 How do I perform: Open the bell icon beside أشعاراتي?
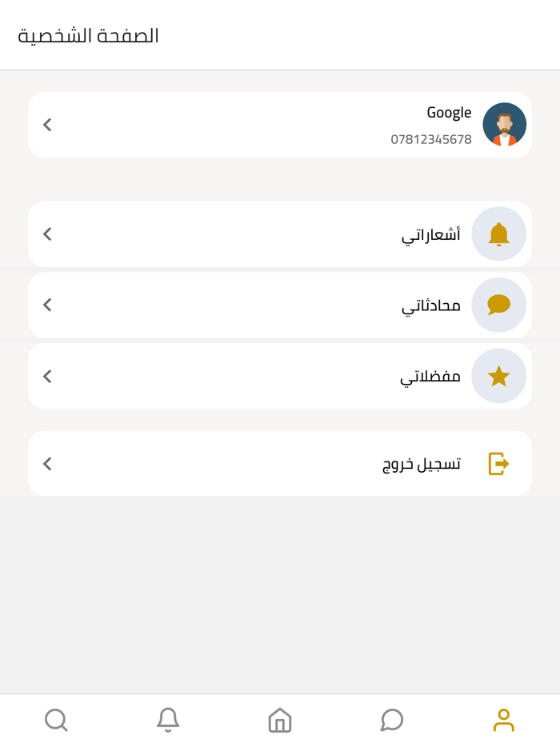pos(498,234)
